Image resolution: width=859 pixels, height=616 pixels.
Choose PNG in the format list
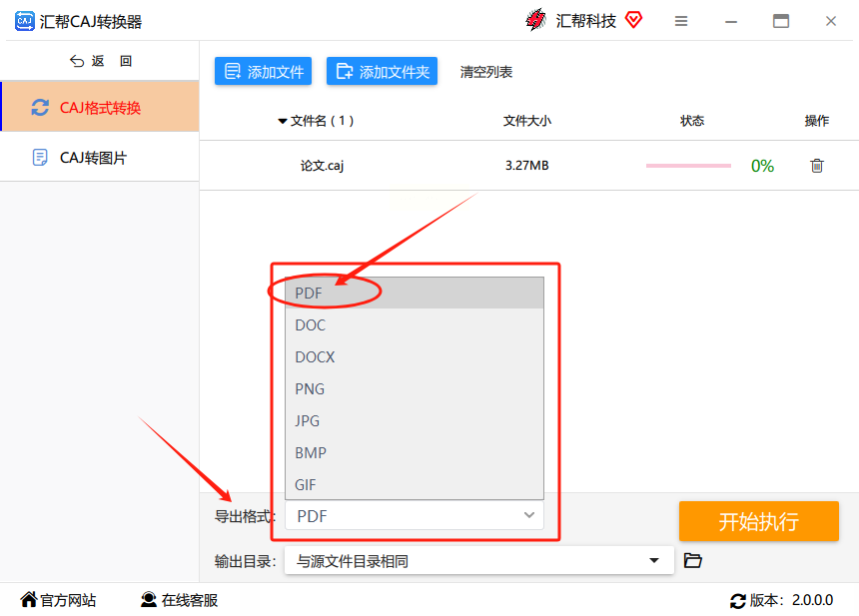415,388
